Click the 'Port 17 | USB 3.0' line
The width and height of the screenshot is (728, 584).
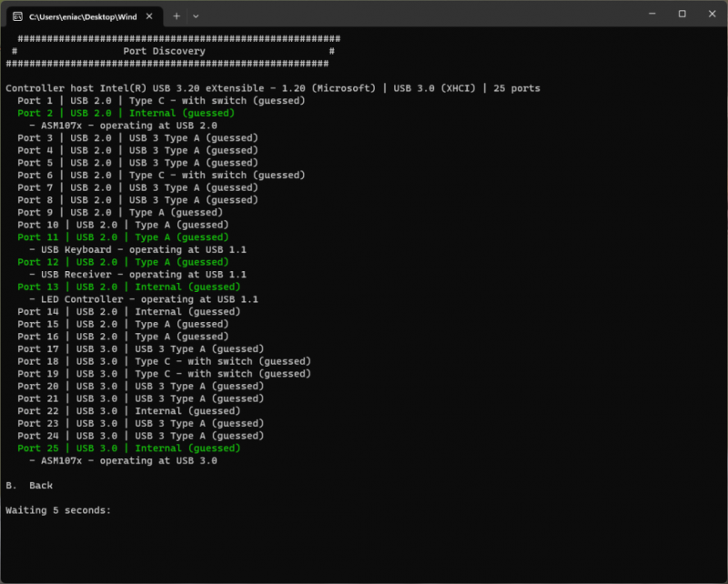pyautogui.click(x=141, y=349)
